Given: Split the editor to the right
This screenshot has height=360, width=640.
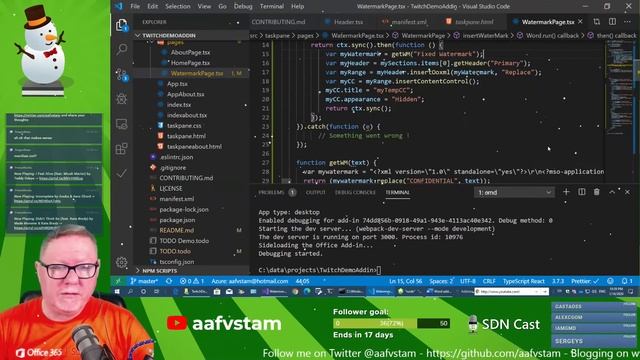Looking at the screenshot, I should [x=612, y=22].
